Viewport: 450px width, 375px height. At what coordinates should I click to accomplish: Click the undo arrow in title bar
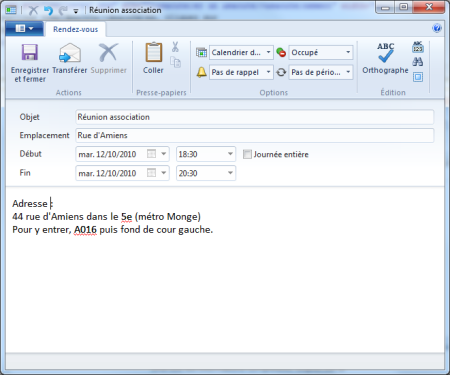[49, 10]
